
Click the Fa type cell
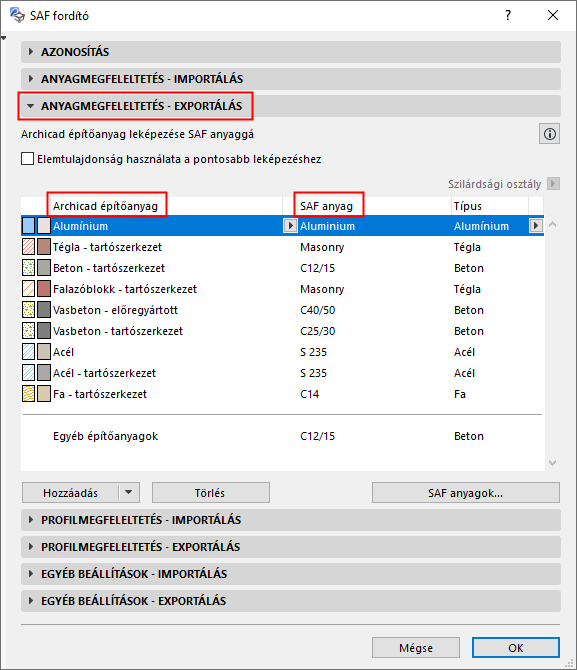(459, 394)
